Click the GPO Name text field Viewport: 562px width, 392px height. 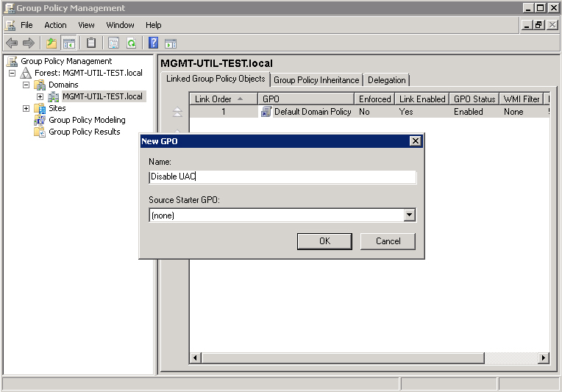282,177
